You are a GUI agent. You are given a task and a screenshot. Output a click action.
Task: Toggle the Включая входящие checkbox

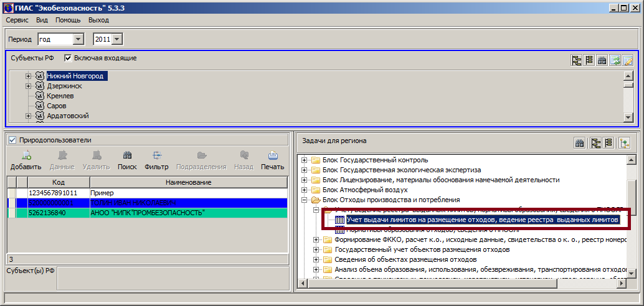69,58
